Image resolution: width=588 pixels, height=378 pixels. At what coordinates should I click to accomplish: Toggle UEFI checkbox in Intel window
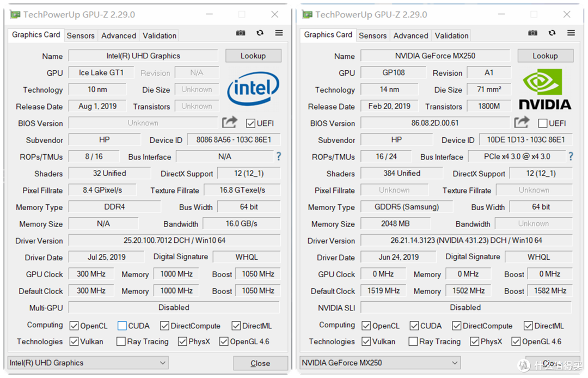point(250,124)
